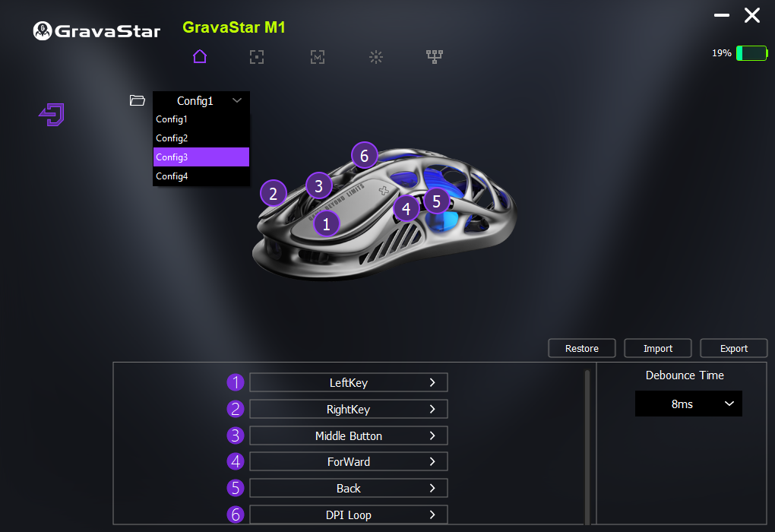Click the mouse product image

click(384, 214)
